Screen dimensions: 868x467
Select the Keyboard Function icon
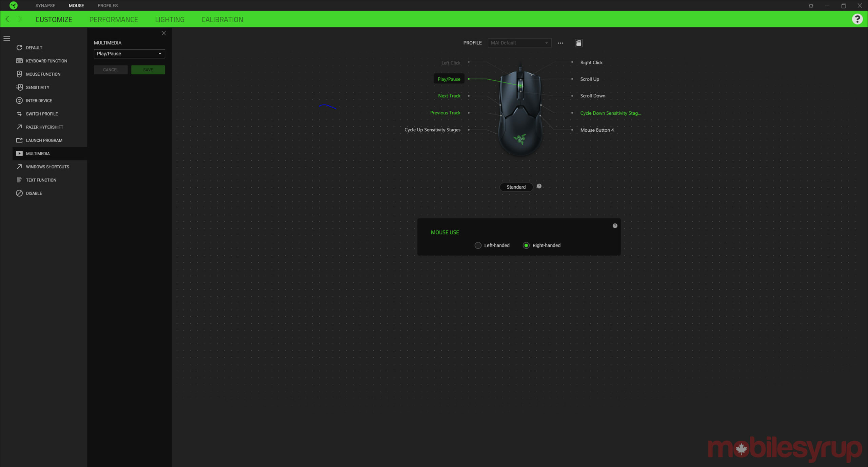[20, 60]
